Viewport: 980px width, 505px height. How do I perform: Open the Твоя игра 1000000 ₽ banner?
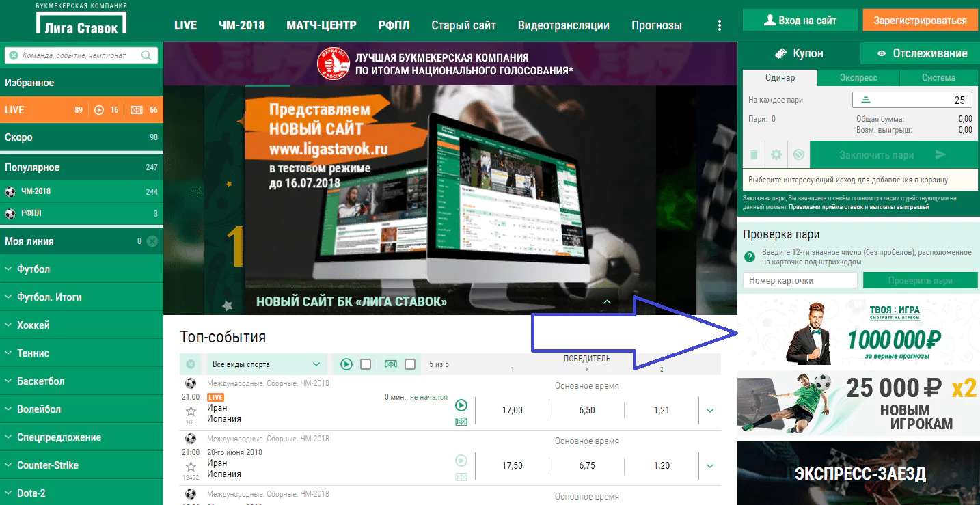858,333
